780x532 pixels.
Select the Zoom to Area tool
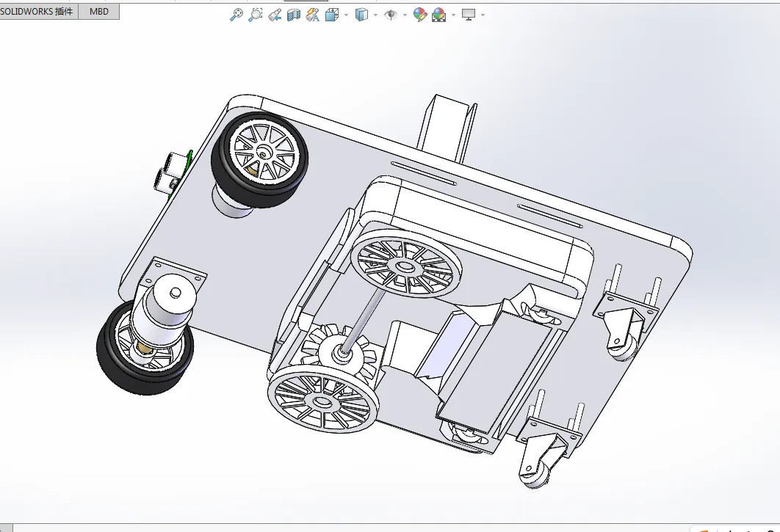[x=255, y=15]
